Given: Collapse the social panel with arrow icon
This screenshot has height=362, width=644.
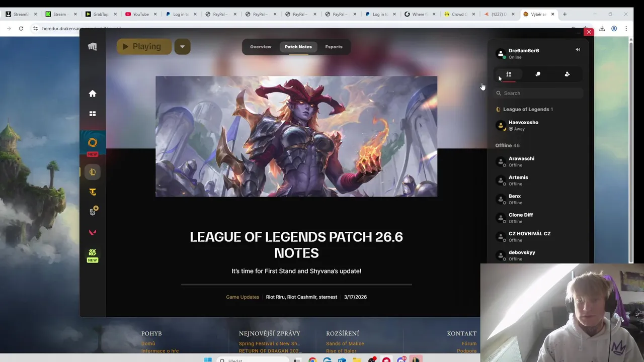Looking at the screenshot, I should 578,50.
